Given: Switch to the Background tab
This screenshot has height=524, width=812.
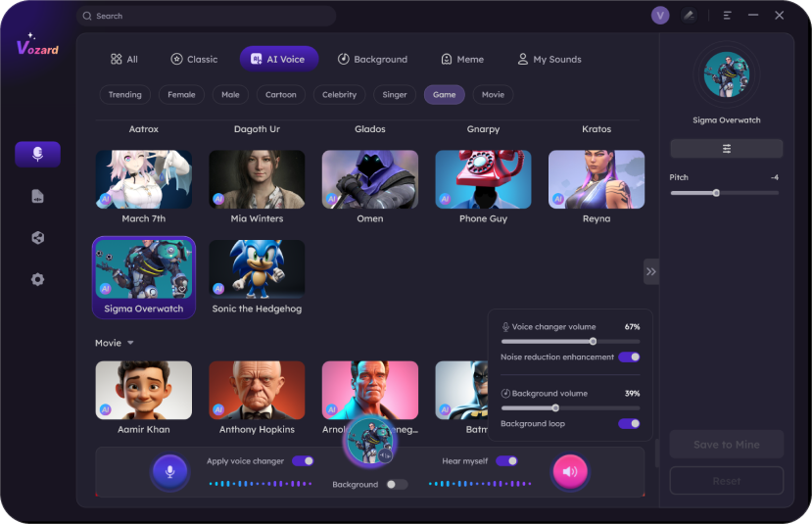Looking at the screenshot, I should 372,59.
